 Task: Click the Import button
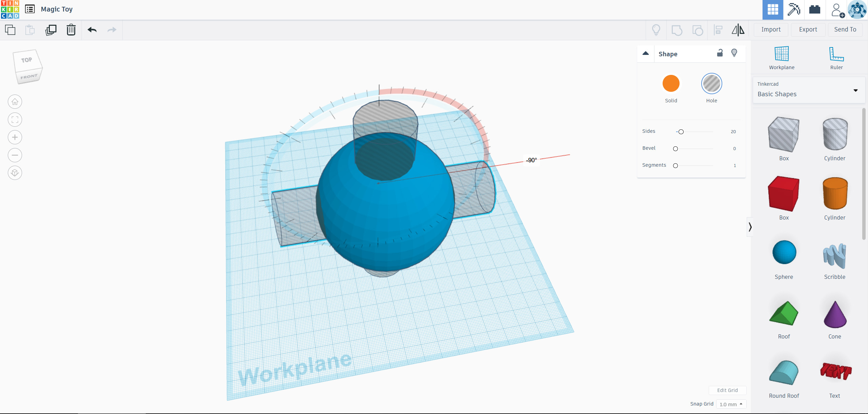click(x=771, y=29)
